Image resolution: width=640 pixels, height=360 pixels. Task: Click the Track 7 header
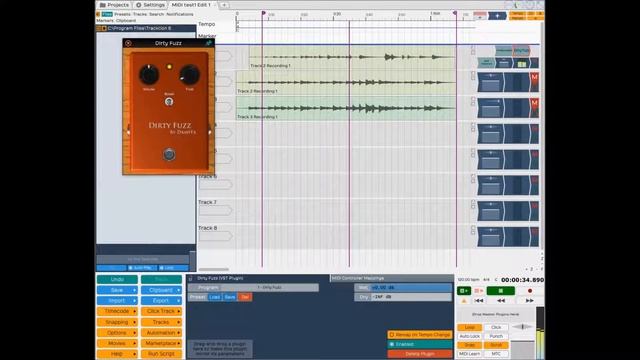(x=207, y=202)
